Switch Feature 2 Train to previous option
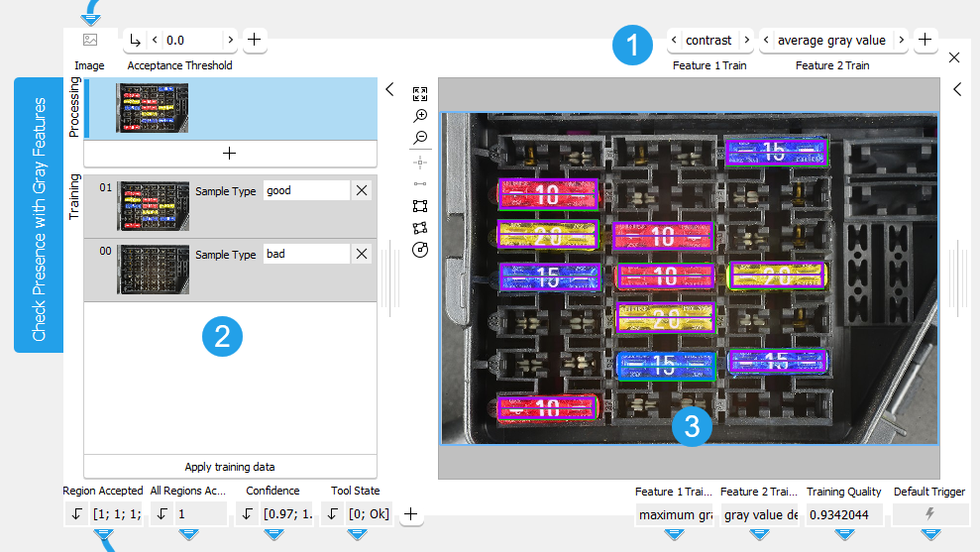The width and height of the screenshot is (980, 552). pos(766,40)
